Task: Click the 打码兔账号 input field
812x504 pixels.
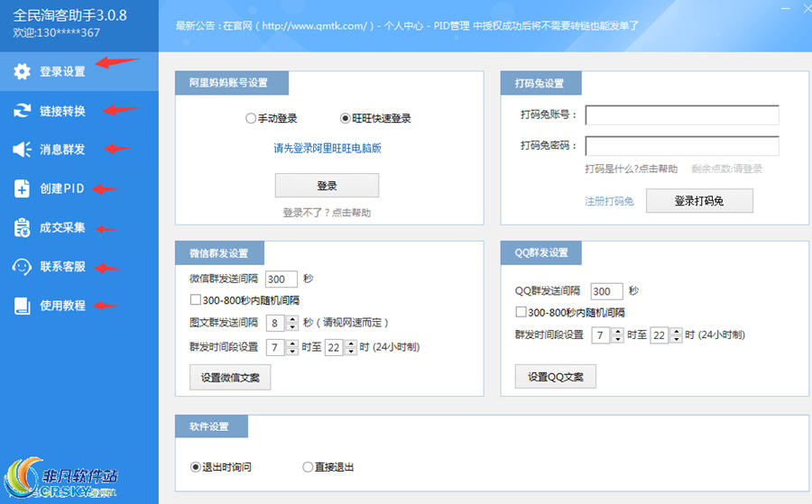Action: [682, 115]
